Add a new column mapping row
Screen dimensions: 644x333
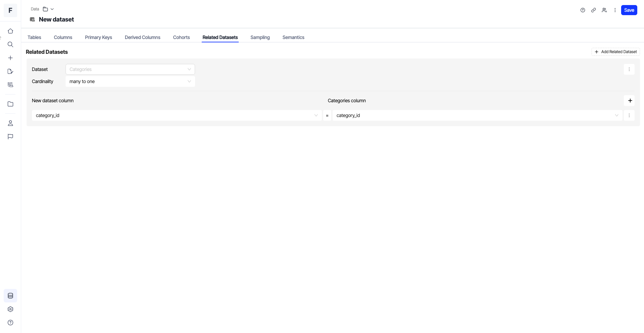[630, 101]
